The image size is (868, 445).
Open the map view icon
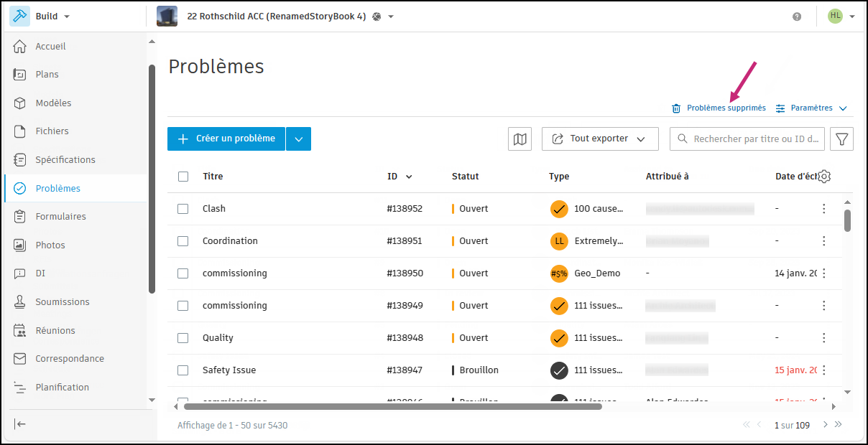click(x=520, y=139)
